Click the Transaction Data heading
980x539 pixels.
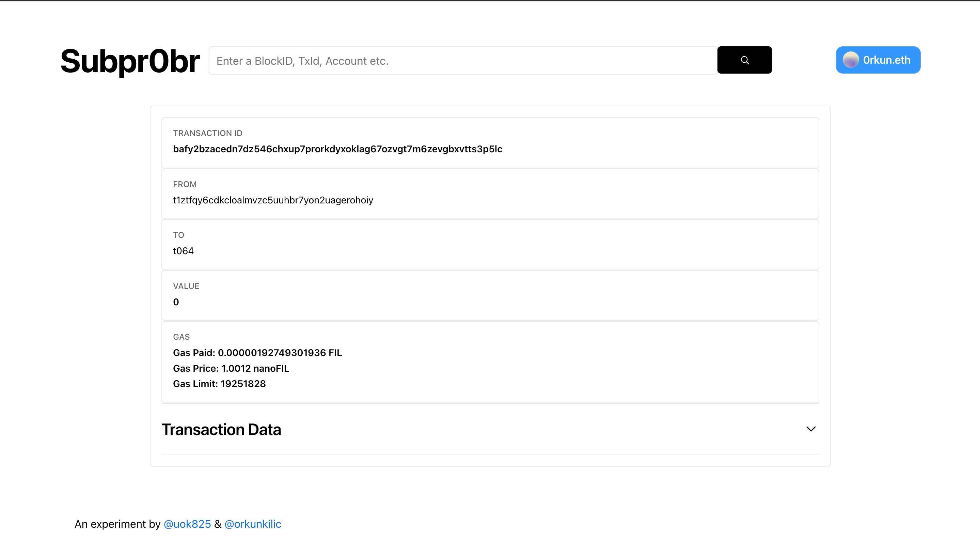(221, 429)
